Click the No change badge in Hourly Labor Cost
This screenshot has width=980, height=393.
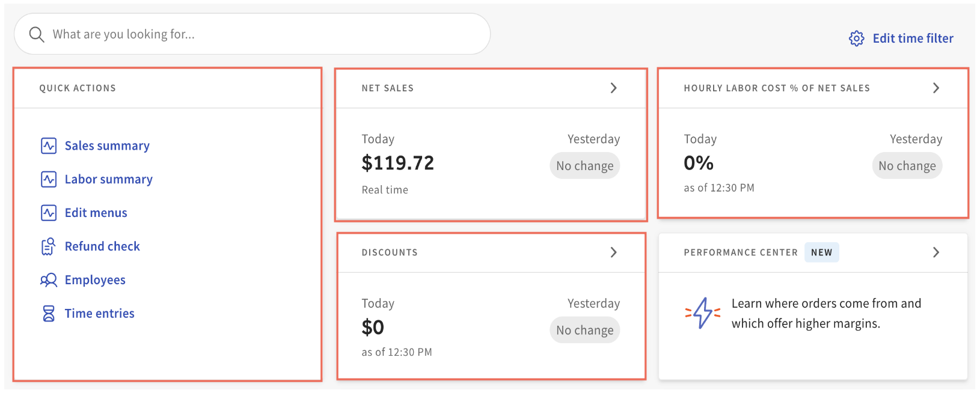point(907,166)
